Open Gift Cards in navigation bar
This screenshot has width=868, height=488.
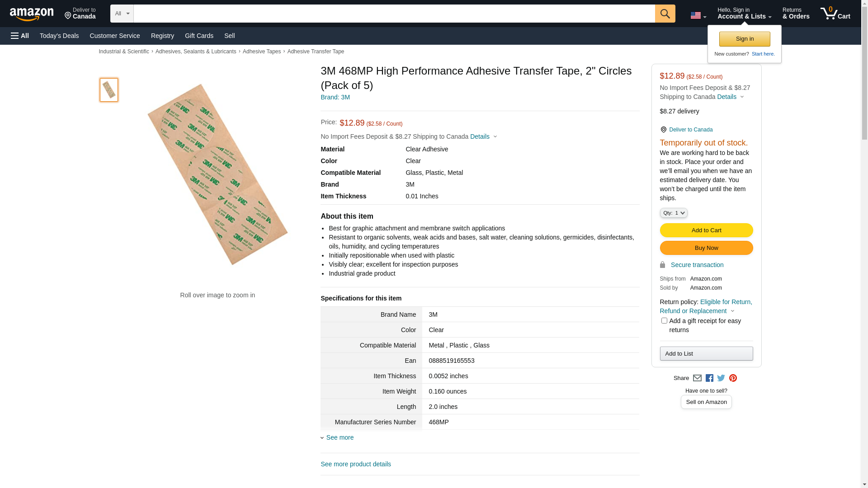tap(199, 36)
